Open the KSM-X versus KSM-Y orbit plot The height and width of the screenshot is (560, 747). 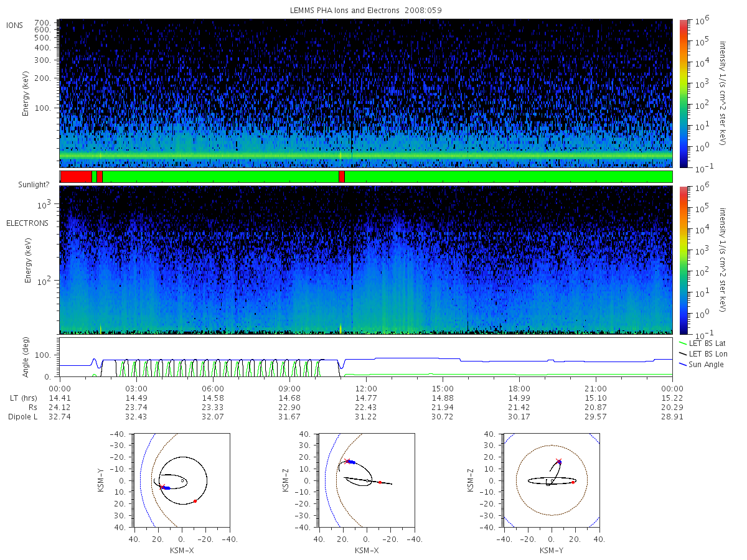tap(181, 480)
